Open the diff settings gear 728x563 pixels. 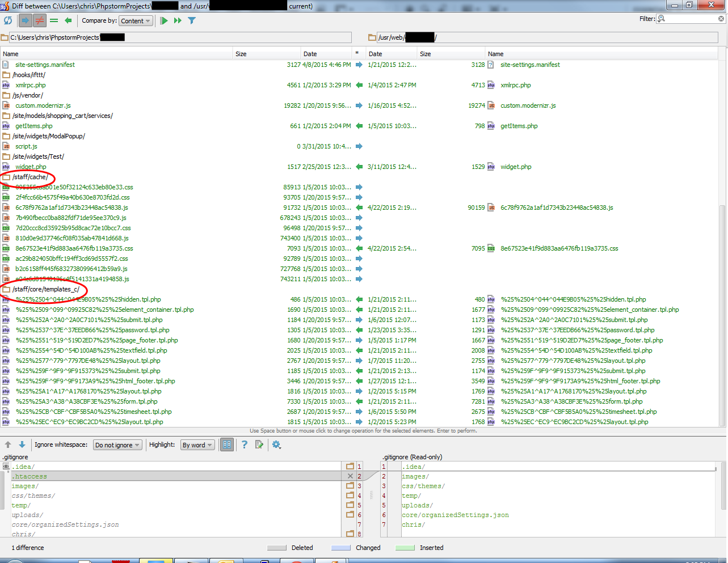276,445
